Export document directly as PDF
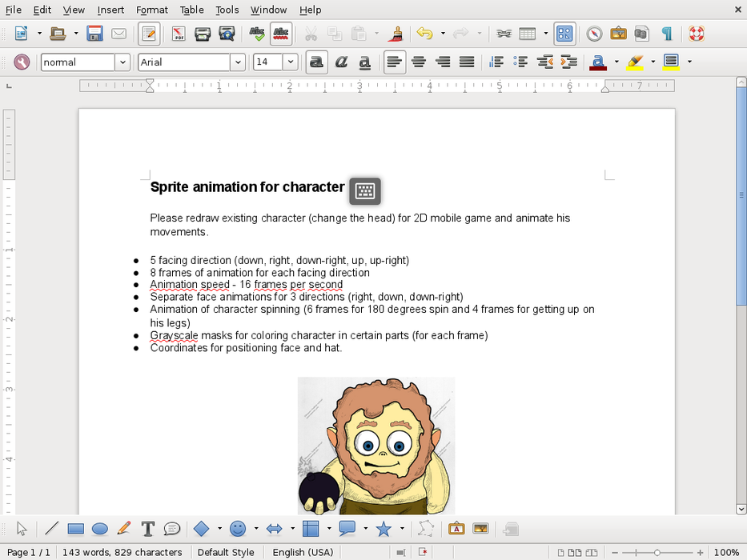This screenshot has height=560, width=747. pos(179,34)
